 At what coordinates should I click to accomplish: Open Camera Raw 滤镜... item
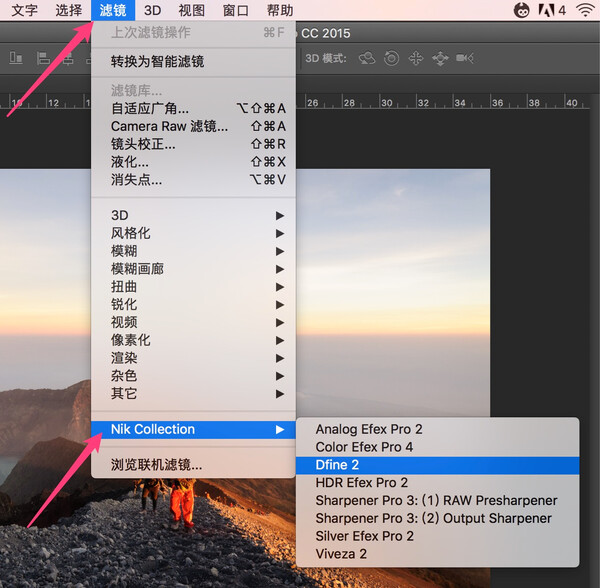(193, 126)
